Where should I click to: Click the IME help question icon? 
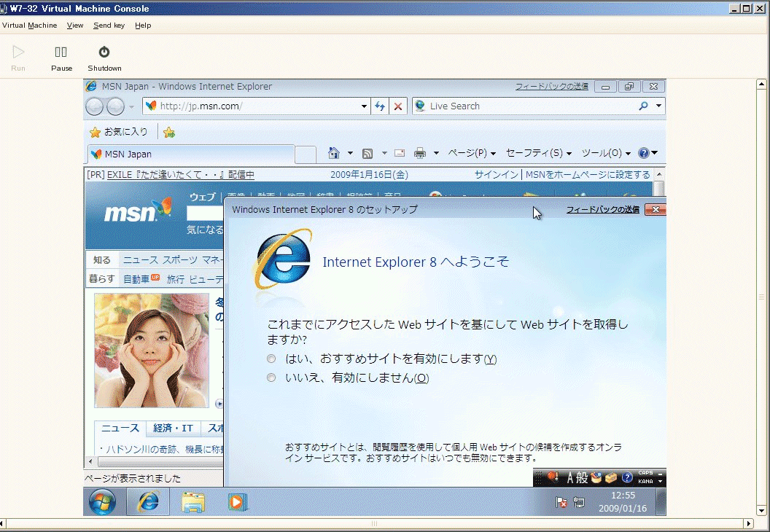tap(627, 477)
